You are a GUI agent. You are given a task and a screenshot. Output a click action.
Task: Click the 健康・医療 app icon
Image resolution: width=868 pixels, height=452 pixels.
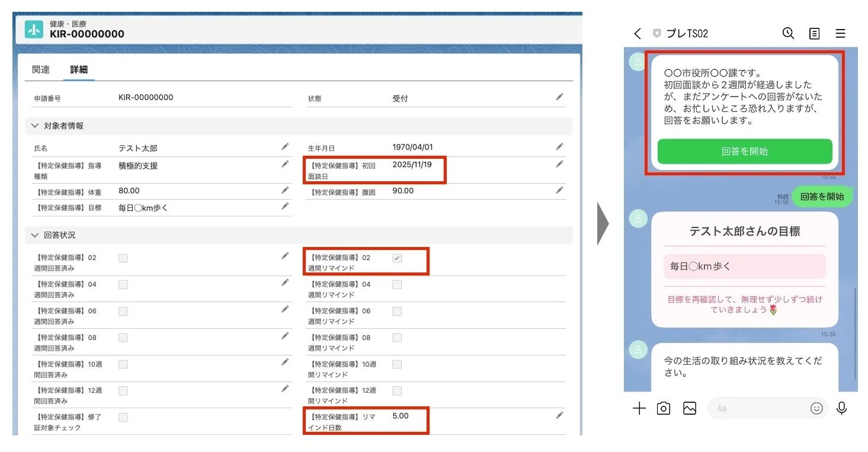(x=33, y=28)
